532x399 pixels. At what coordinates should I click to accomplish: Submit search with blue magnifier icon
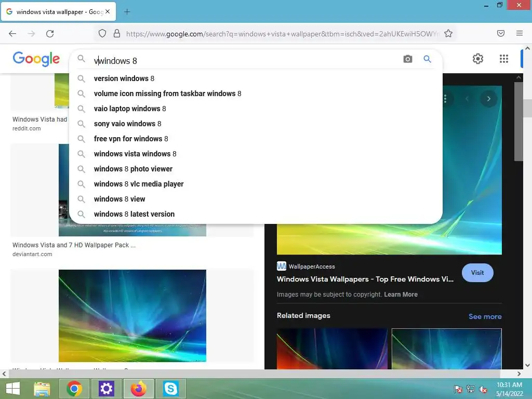[x=427, y=59]
